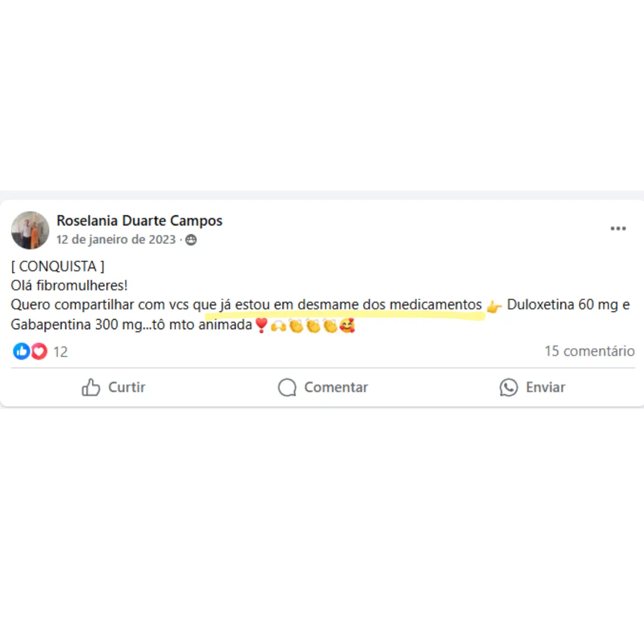Screen dimensions: 644x644
Task: Open Roselania Duarte Campos profile picture
Action: tap(30, 230)
